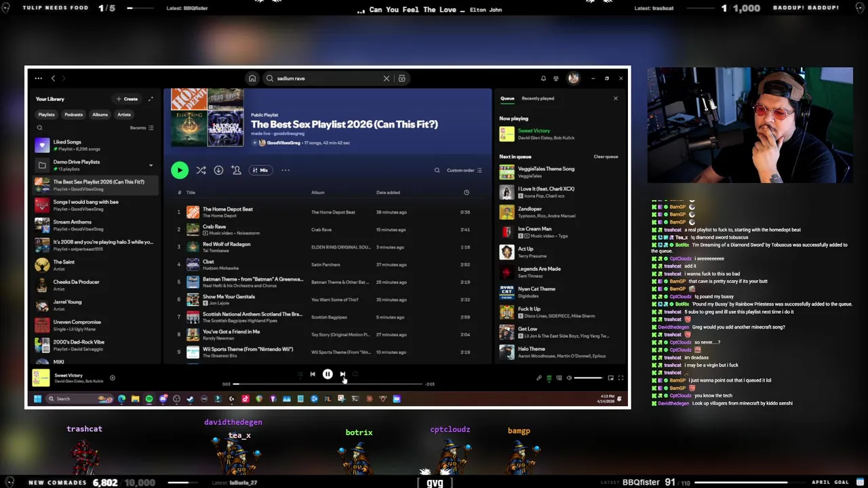Search within Your Library
The image size is (868, 488).
click(39, 127)
